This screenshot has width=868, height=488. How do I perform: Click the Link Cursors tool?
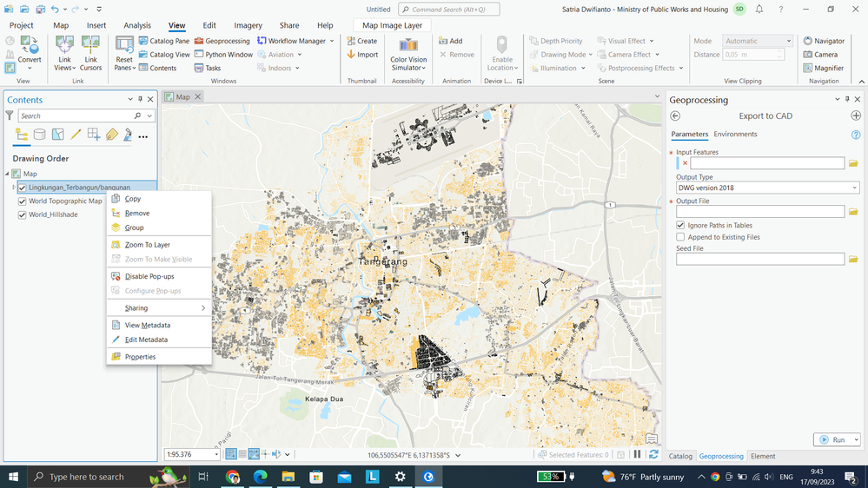coord(90,54)
